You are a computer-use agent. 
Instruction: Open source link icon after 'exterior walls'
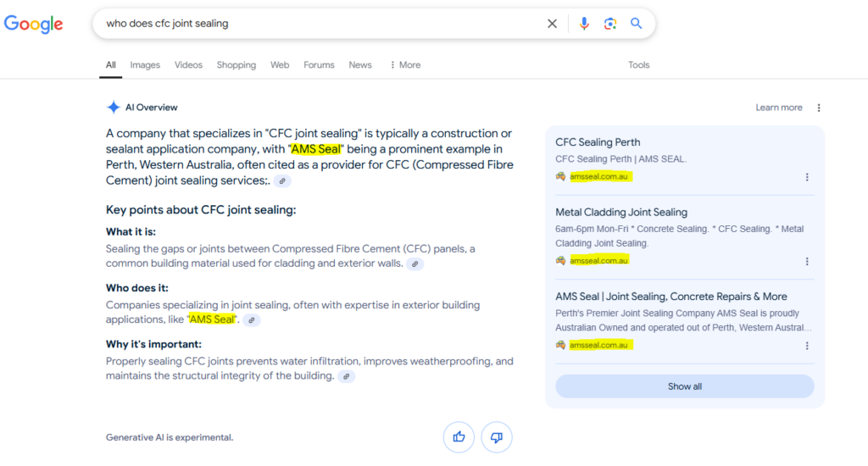(415, 264)
